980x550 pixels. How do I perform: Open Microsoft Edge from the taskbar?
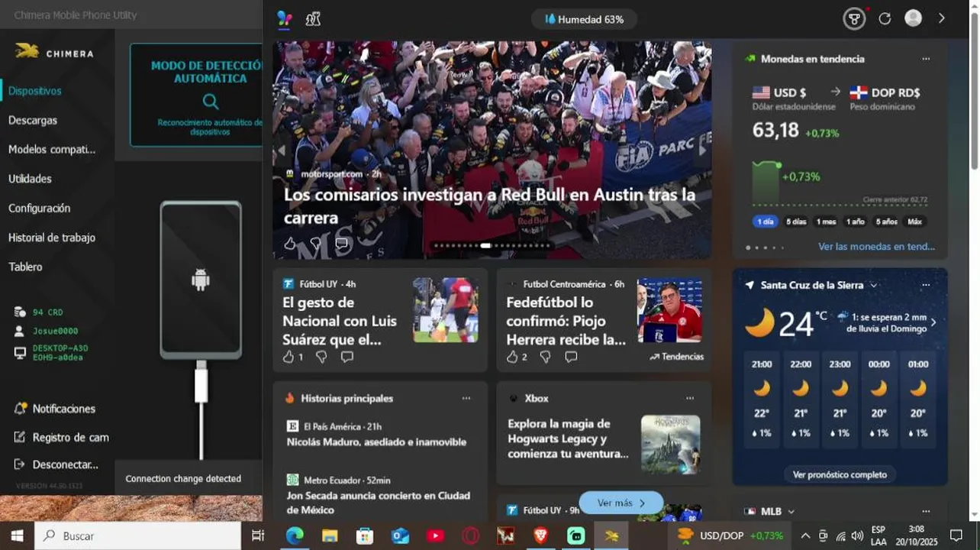pyautogui.click(x=295, y=536)
